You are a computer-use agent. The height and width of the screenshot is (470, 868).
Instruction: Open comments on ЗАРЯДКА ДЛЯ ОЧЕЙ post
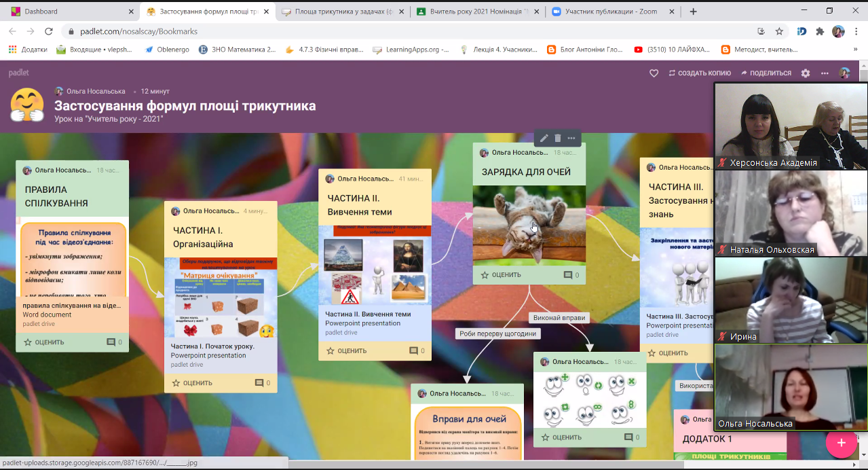coord(571,275)
